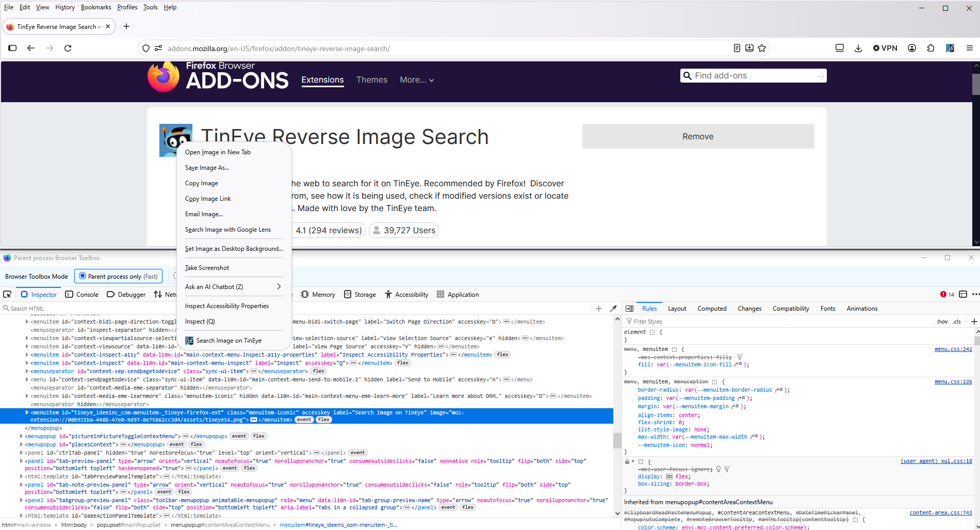Open the Computed sidebar tab
Screen dimensions: 980x530
(x=712, y=309)
